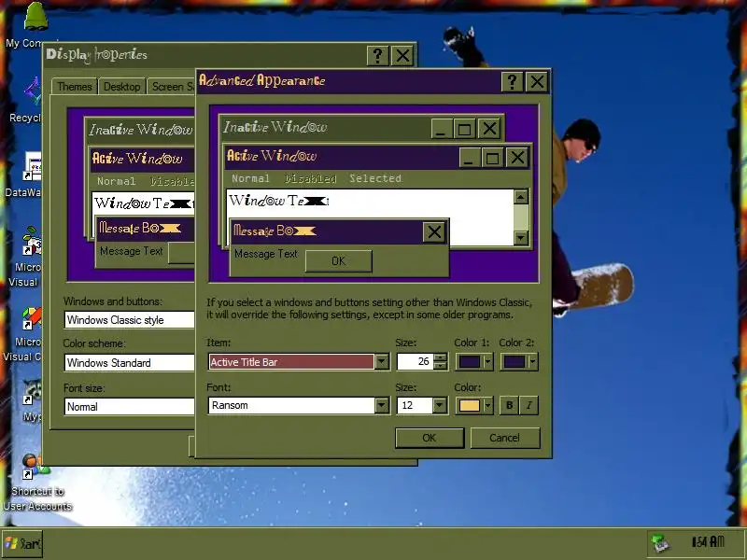
Task: Open the Color 1 picker dropdown
Action: coord(474,362)
